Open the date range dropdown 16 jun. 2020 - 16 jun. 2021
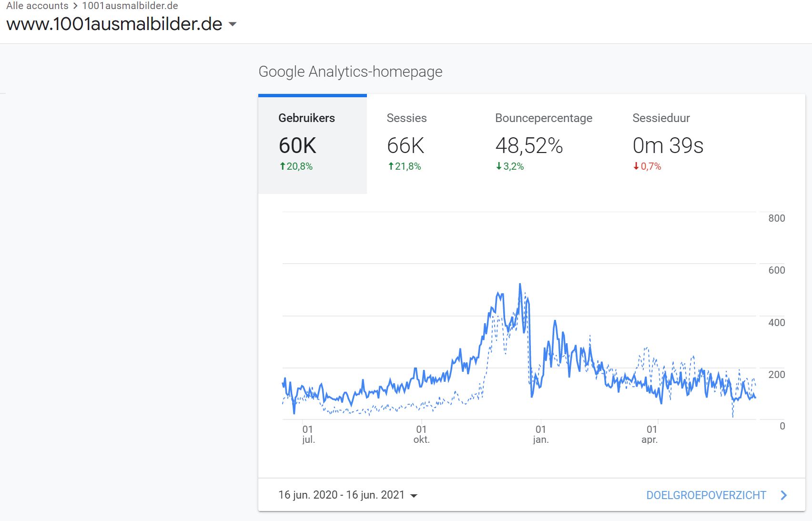812x521 pixels. pos(348,495)
